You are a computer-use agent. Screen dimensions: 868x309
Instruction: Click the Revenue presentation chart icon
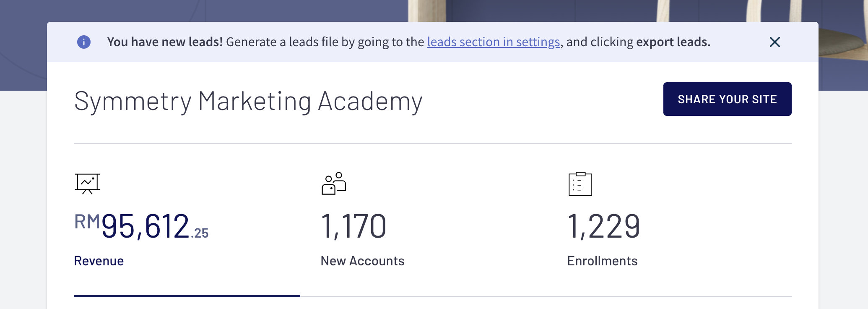tap(87, 184)
